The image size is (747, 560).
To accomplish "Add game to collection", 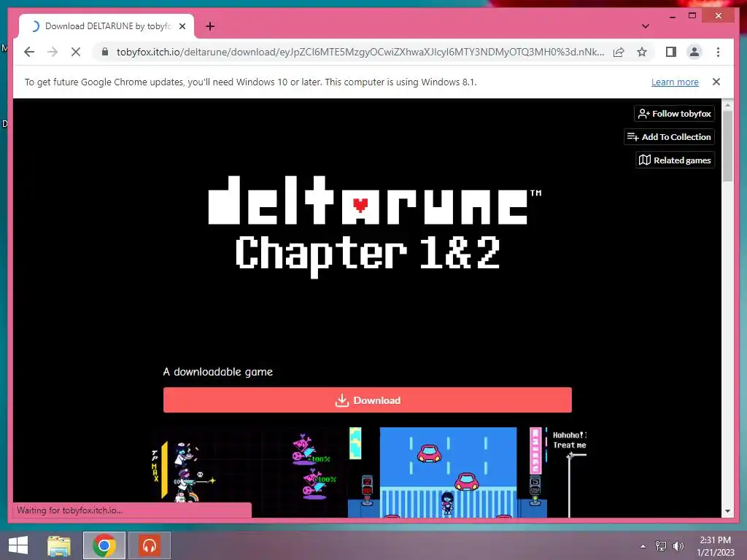I will point(669,136).
